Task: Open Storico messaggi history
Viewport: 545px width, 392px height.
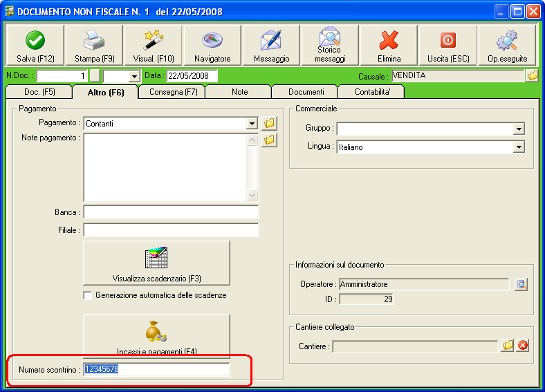Action: pyautogui.click(x=330, y=45)
